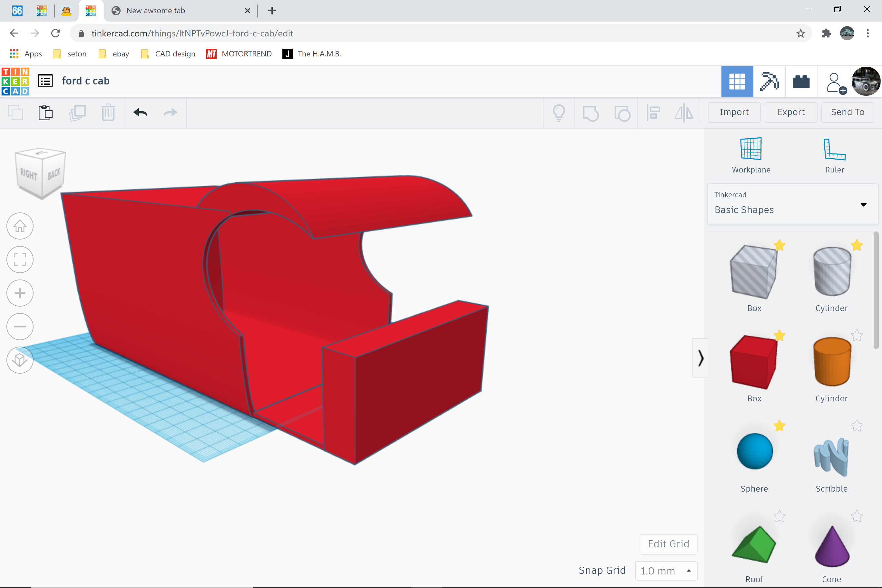
Task: Click the Align tool icon
Action: (653, 113)
